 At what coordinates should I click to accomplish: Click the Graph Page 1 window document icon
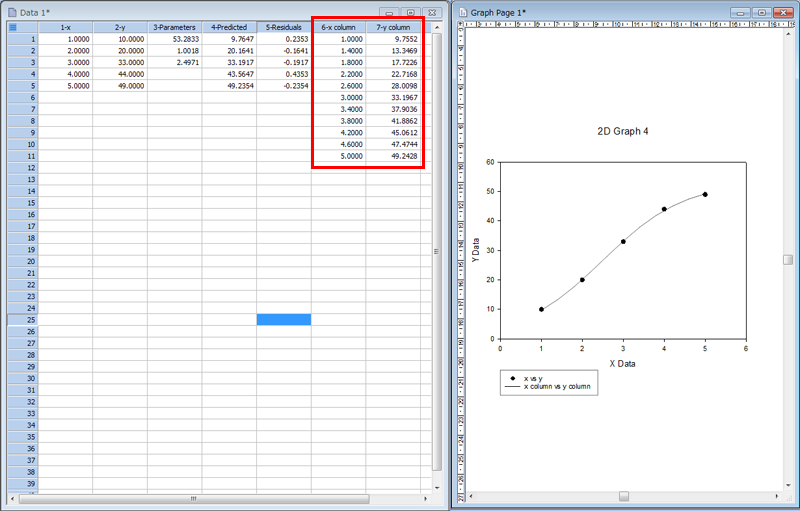(463, 12)
